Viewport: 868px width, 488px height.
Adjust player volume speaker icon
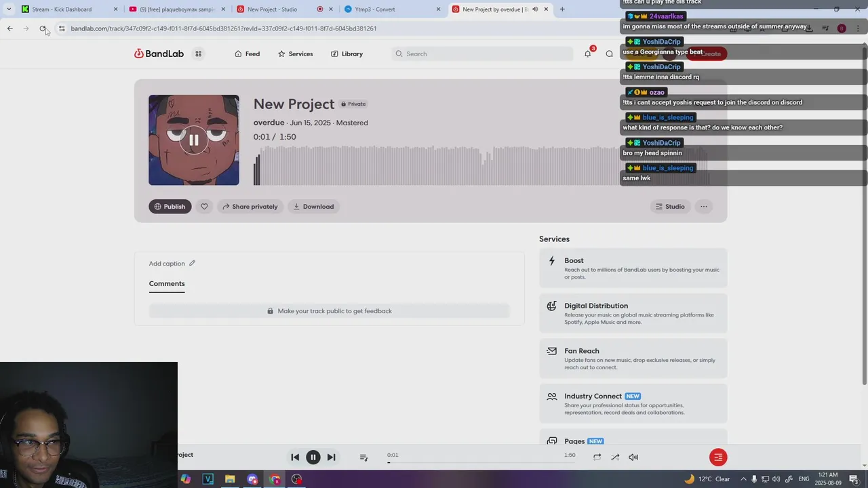tap(633, 457)
